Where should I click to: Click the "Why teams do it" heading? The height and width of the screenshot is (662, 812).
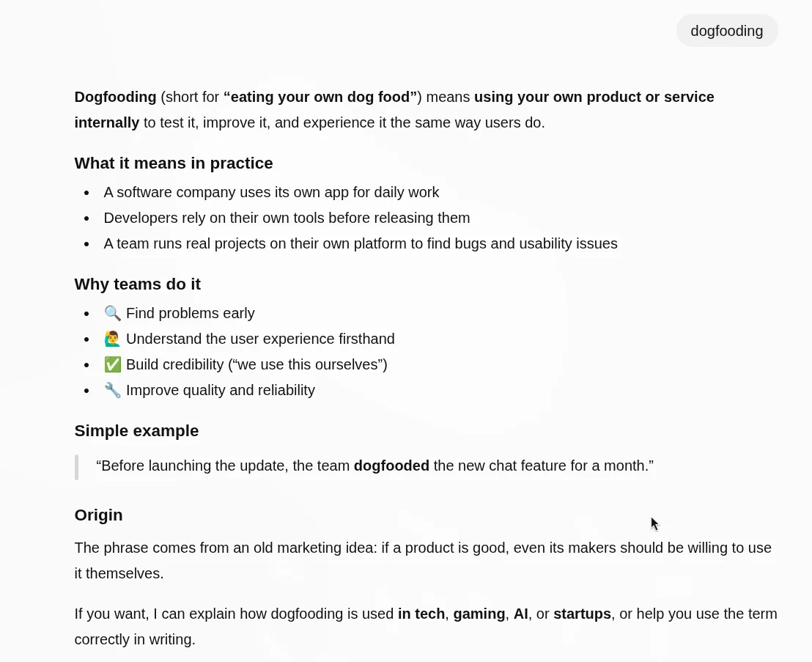pos(137,284)
